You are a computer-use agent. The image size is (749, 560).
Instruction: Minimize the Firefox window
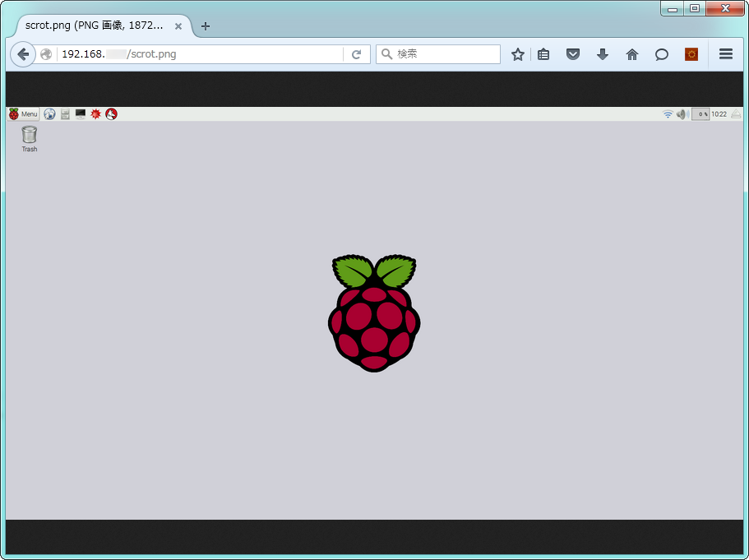(x=672, y=8)
